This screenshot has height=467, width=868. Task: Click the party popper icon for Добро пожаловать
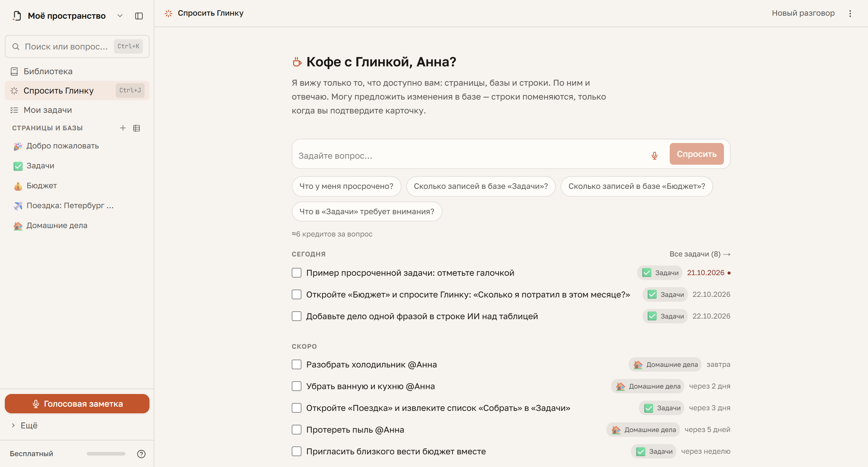[18, 146]
